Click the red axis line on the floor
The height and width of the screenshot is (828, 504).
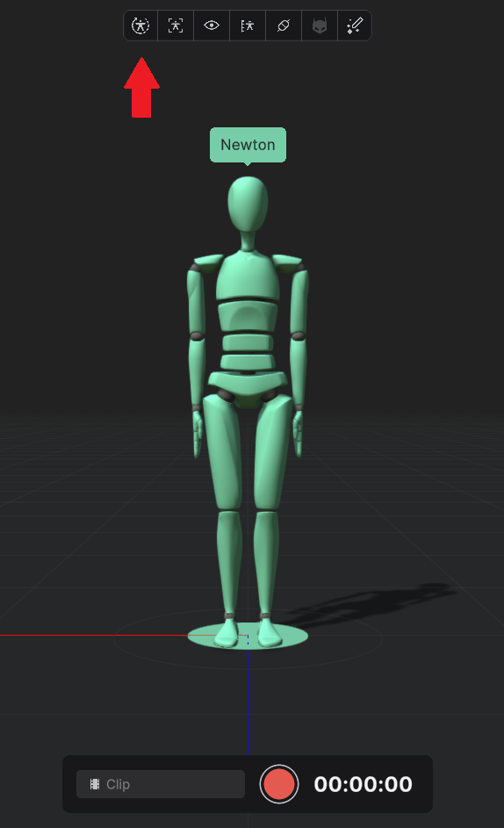94,635
